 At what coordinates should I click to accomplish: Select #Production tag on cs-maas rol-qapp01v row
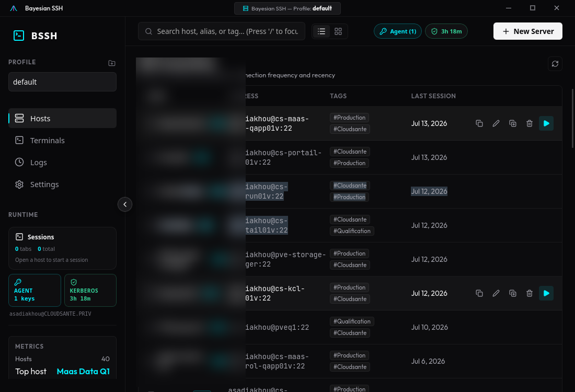coord(349,356)
